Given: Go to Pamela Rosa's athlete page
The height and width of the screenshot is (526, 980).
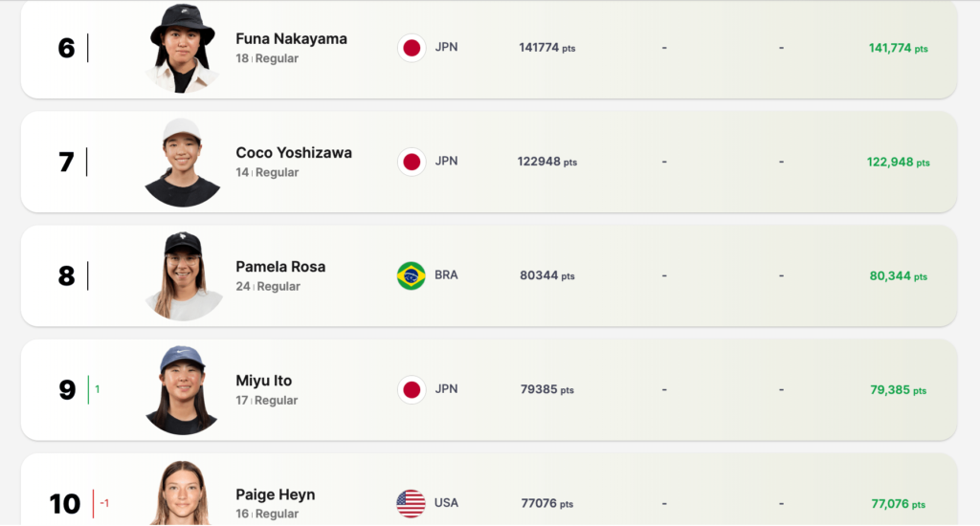Looking at the screenshot, I should click(280, 267).
